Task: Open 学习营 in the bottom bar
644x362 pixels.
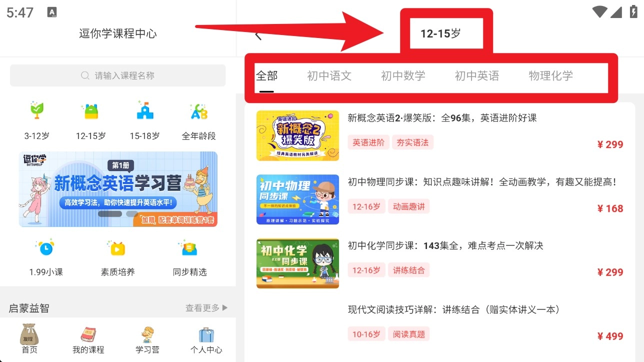Action: pyautogui.click(x=147, y=339)
